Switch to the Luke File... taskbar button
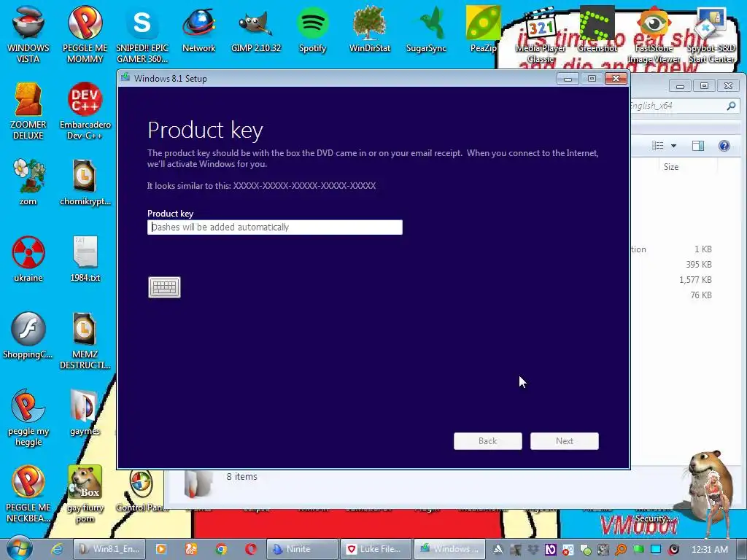 376,549
